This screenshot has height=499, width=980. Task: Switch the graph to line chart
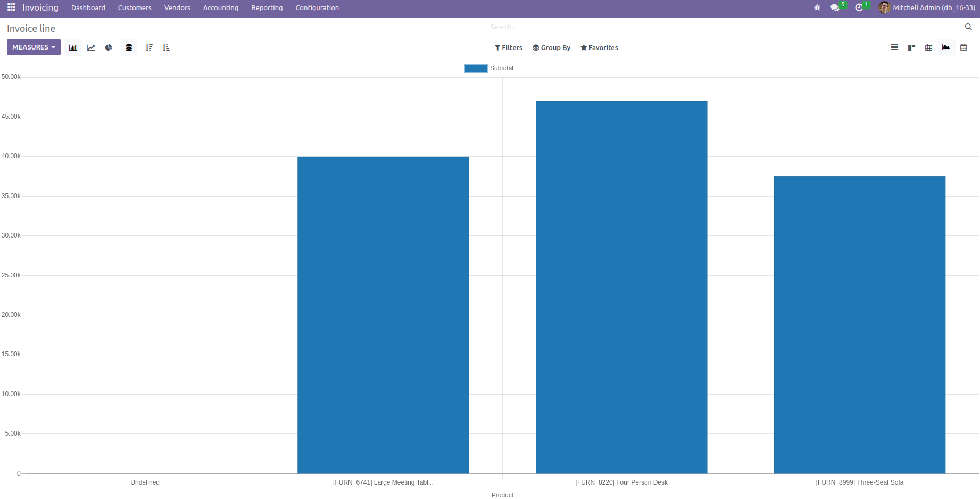(x=91, y=47)
